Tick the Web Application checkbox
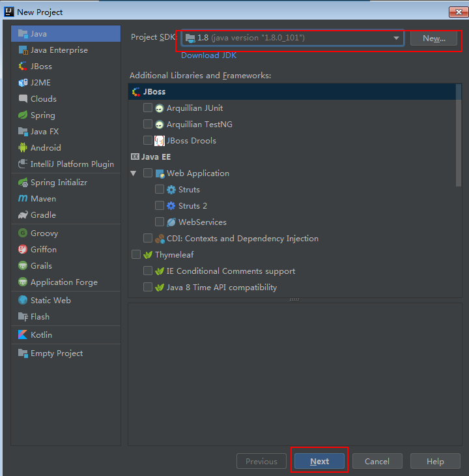469x476 pixels. click(148, 173)
